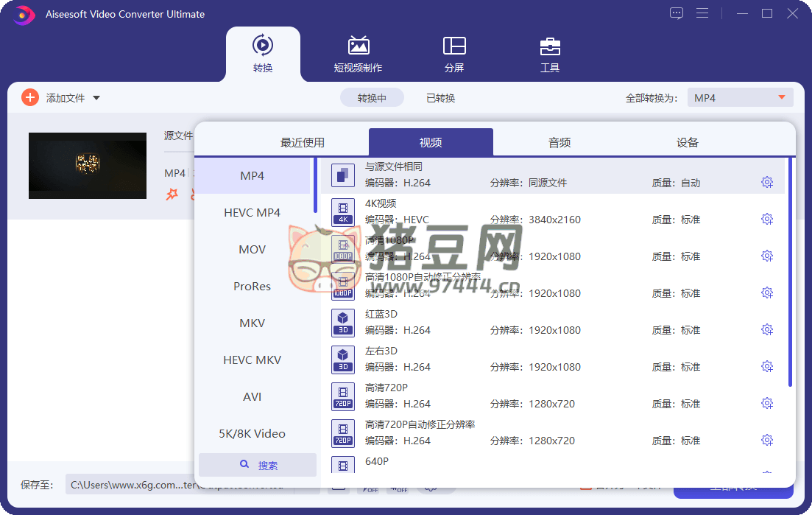Switch to the 设备 device tab
This screenshot has width=812, height=515.
click(x=687, y=143)
